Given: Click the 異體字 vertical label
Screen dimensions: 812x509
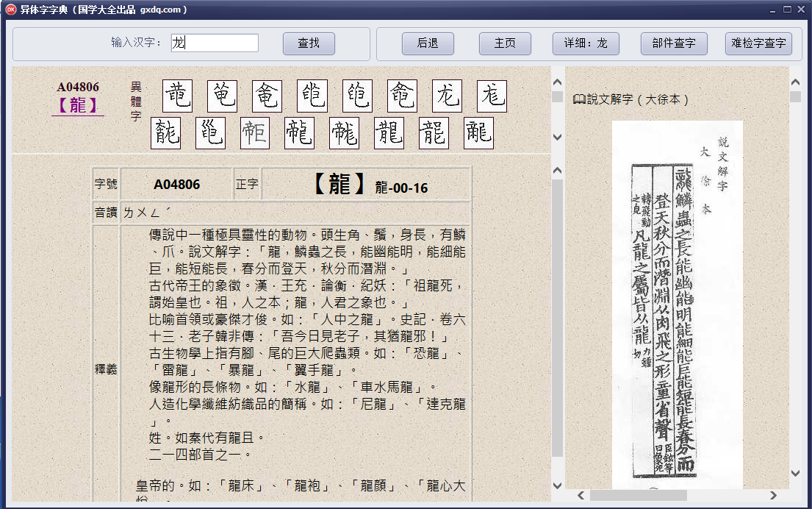Looking at the screenshot, I should 136,102.
